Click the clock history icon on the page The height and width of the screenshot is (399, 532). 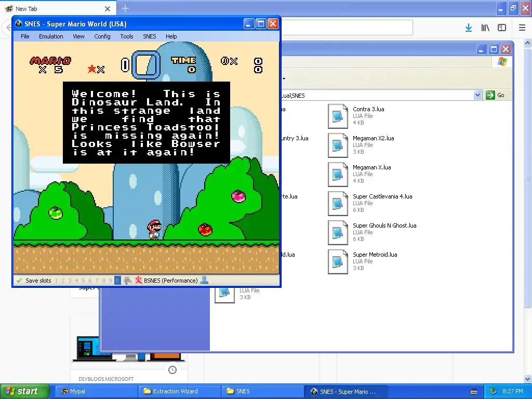pos(172,370)
